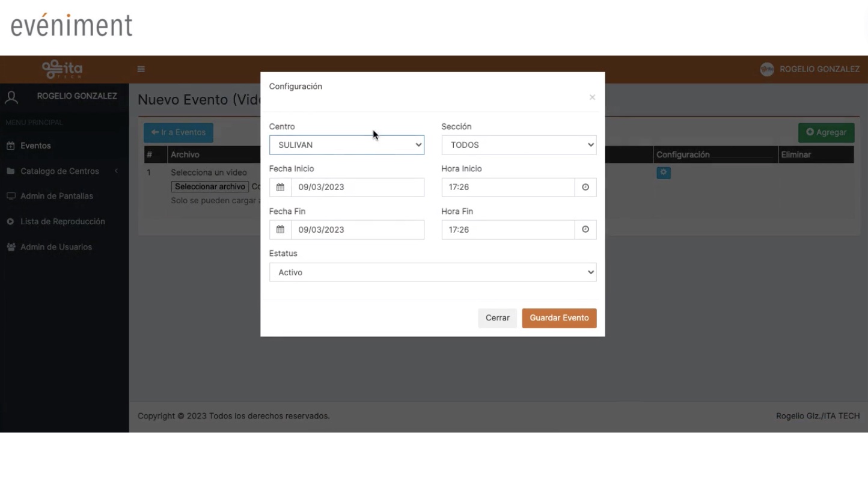Click the clock icon beside Hora Inicio

point(585,187)
